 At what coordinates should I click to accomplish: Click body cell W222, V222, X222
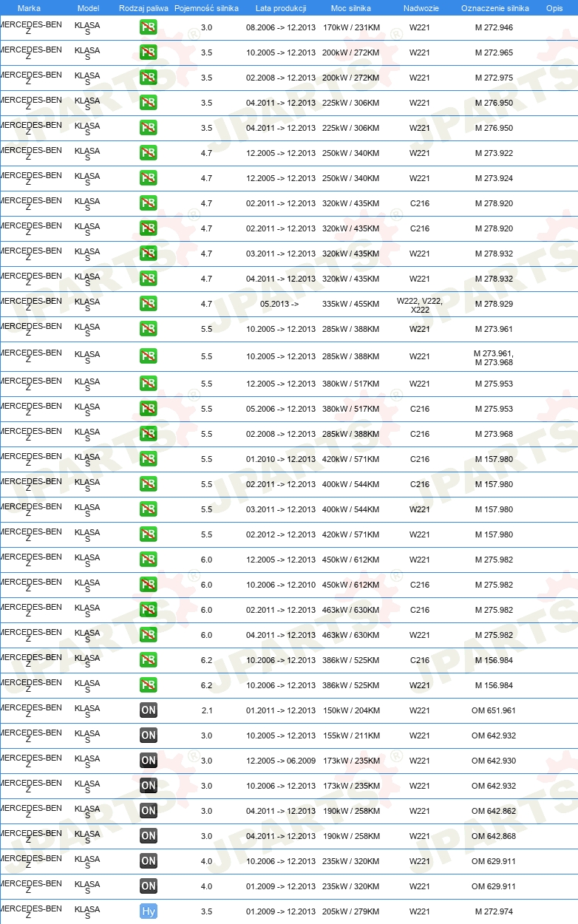pos(420,305)
